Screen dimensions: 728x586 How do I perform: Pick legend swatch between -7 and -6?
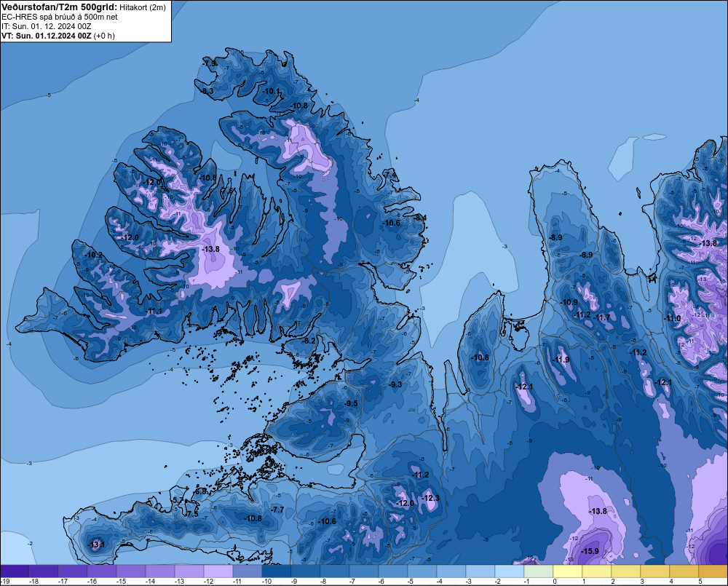363,571
